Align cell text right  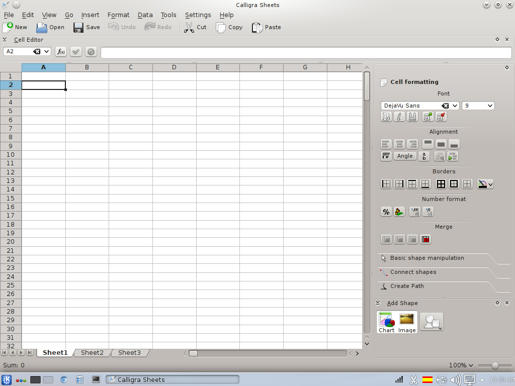[413, 144]
